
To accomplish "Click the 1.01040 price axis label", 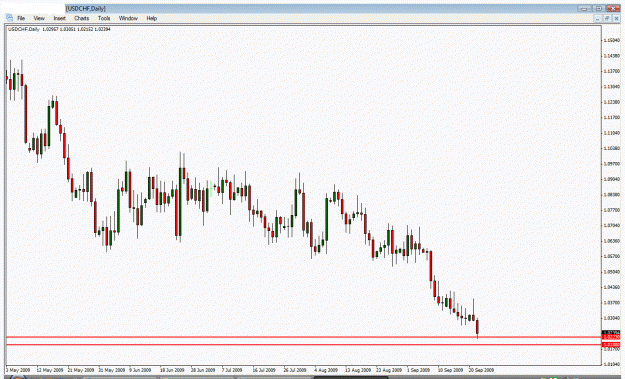I will 611,364.
